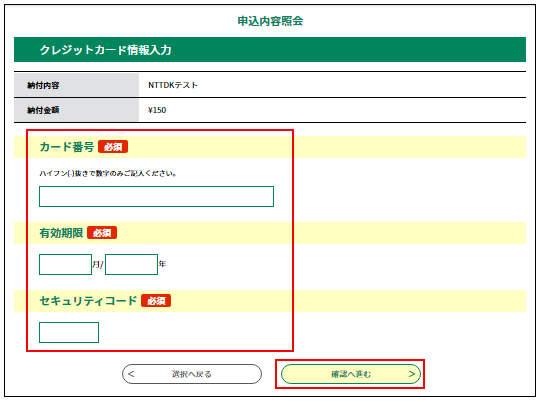Select the expiry month input box
Image resolution: width=540 pixels, height=402 pixels.
65,264
